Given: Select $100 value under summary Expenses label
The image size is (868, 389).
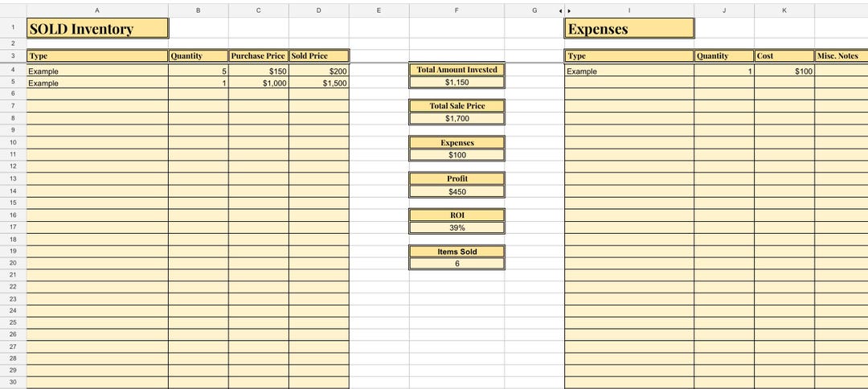Looking at the screenshot, I should coord(457,155).
